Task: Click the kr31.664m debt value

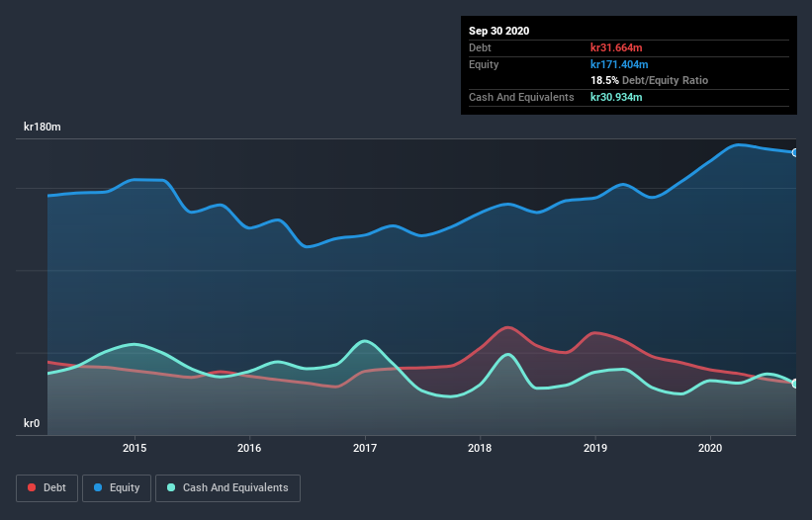Action: (x=616, y=47)
